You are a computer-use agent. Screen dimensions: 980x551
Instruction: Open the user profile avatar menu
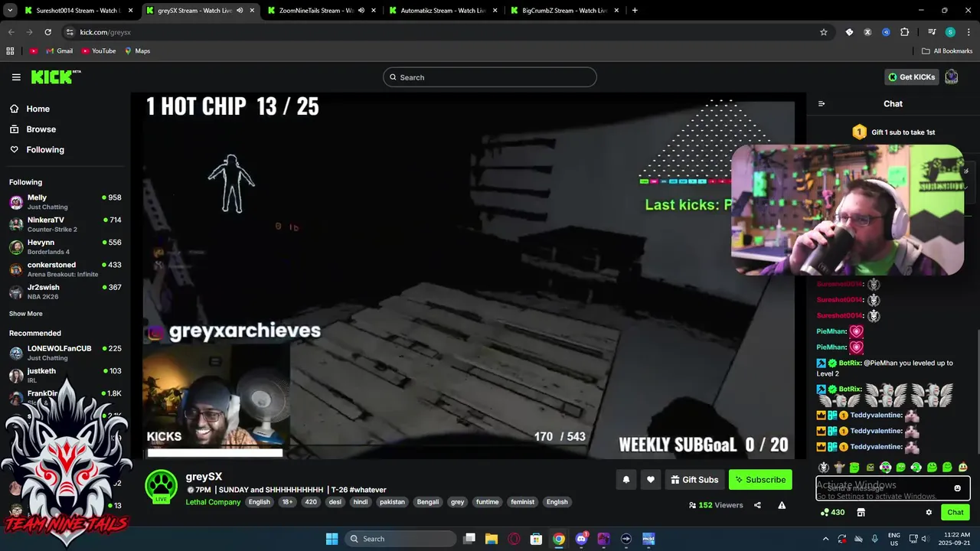point(952,77)
